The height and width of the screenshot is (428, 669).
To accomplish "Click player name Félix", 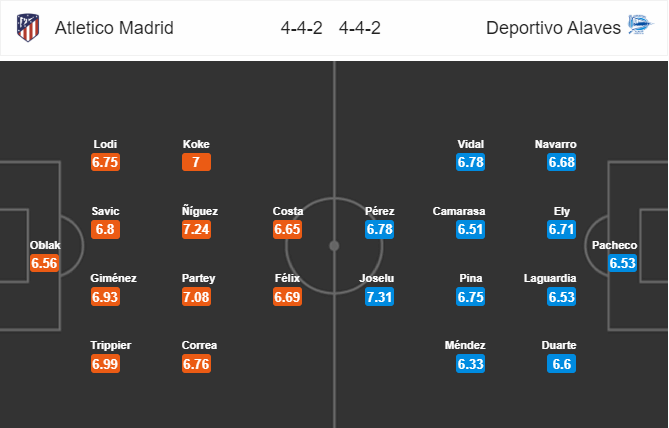I will (x=288, y=279).
